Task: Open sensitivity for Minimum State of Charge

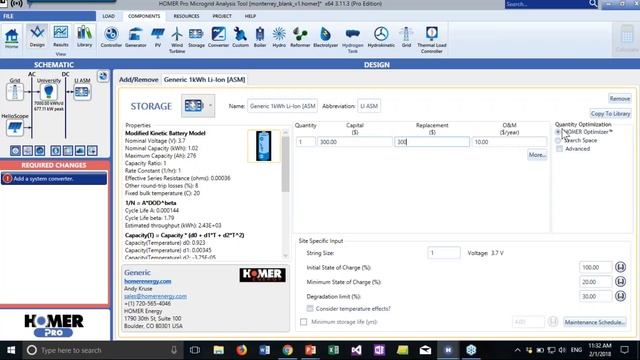Action: click(620, 282)
